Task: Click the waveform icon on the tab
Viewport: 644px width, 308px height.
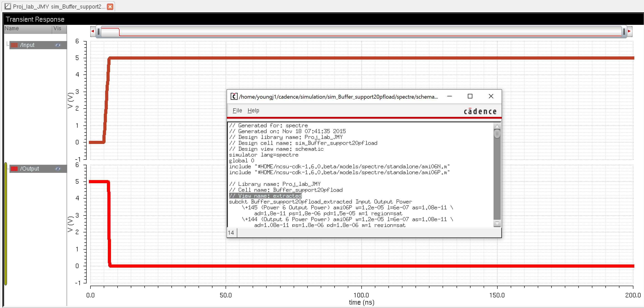Action: pos(8,7)
